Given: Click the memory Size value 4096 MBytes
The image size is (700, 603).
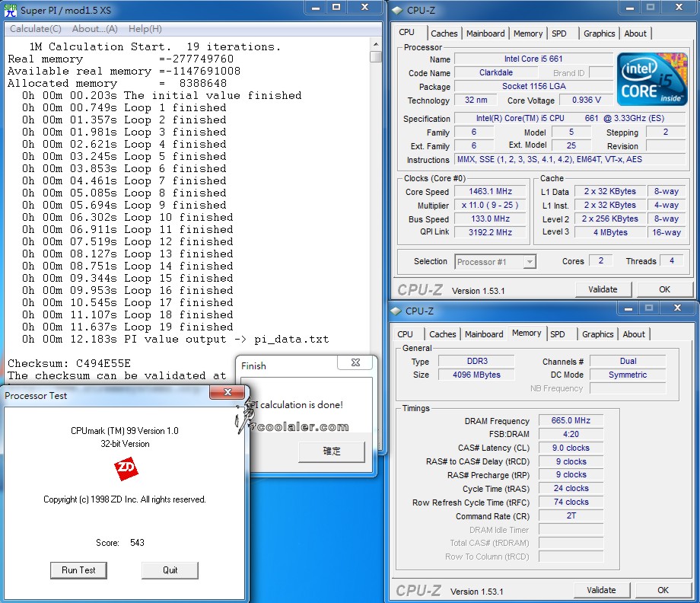Looking at the screenshot, I should [477, 375].
